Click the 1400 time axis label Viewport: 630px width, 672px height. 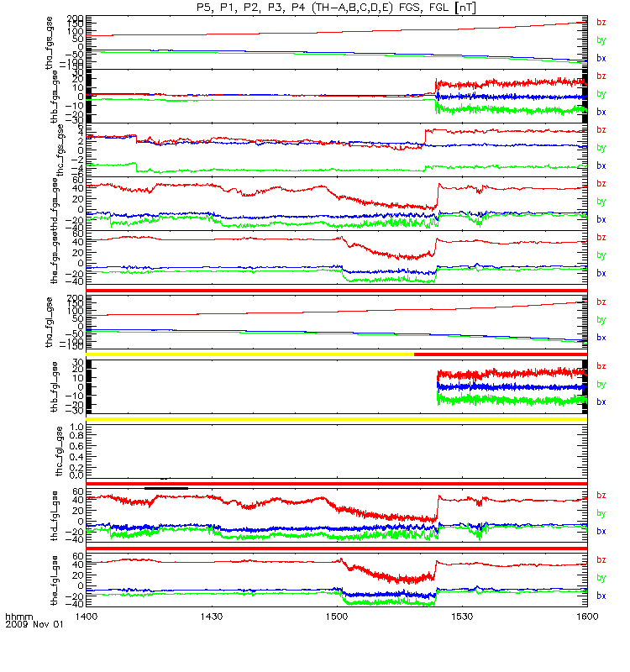[87, 617]
